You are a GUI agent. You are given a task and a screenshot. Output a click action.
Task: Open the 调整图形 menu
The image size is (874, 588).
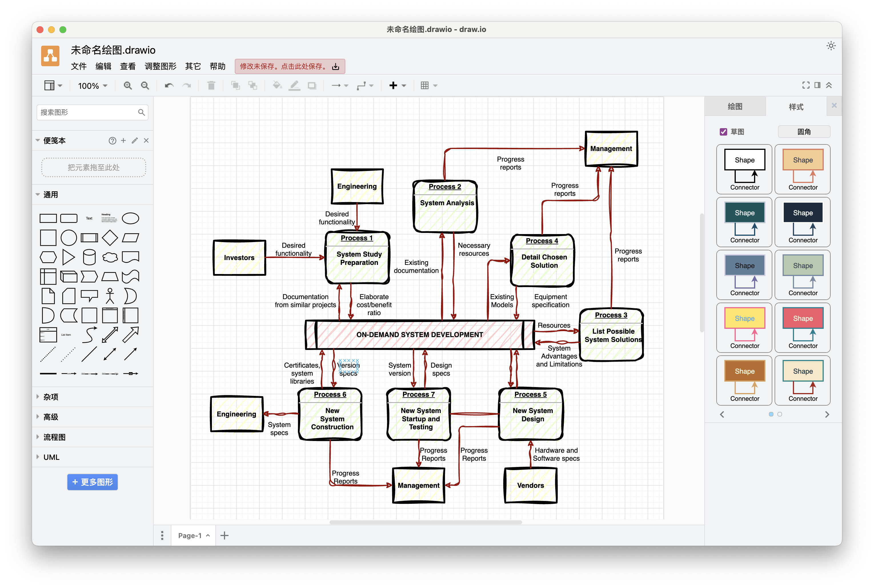coord(160,67)
